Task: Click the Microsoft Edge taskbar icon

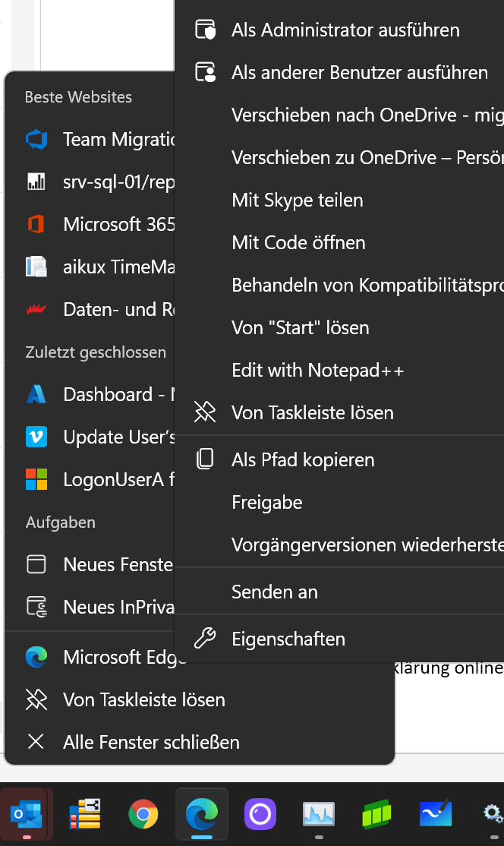Action: (x=202, y=813)
